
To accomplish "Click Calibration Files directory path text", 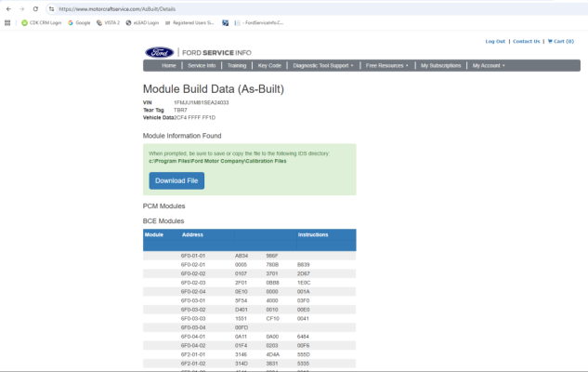I will coord(217,161).
